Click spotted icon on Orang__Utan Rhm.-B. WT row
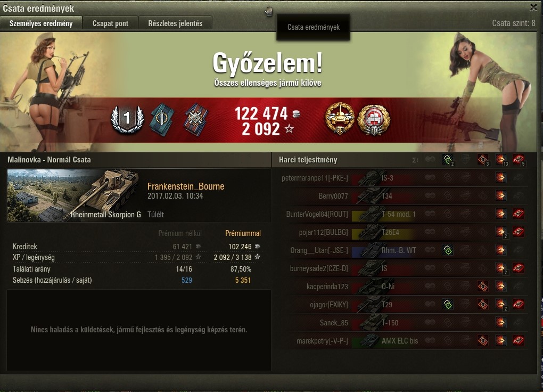The image size is (543, 392). 448,250
